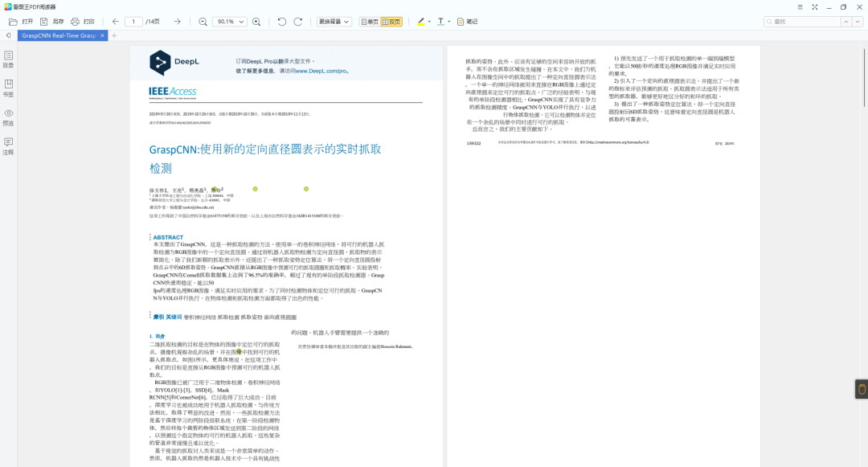Toggle fullscreen mode icon in title bar
Screen dimensions: 868x467
point(815,7)
